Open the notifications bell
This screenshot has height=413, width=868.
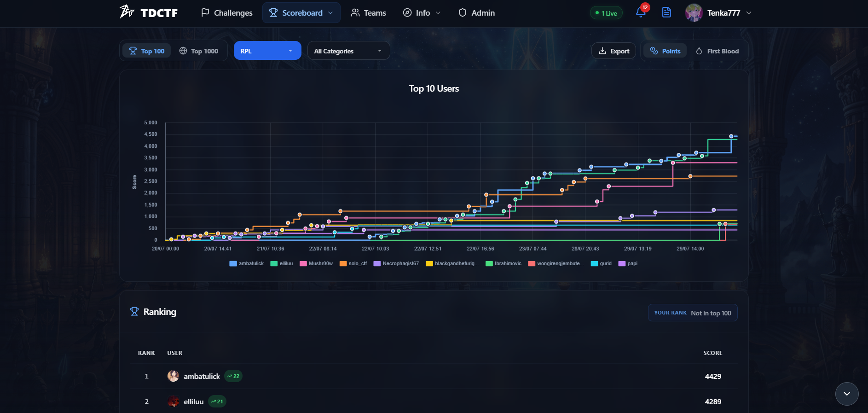(x=641, y=12)
